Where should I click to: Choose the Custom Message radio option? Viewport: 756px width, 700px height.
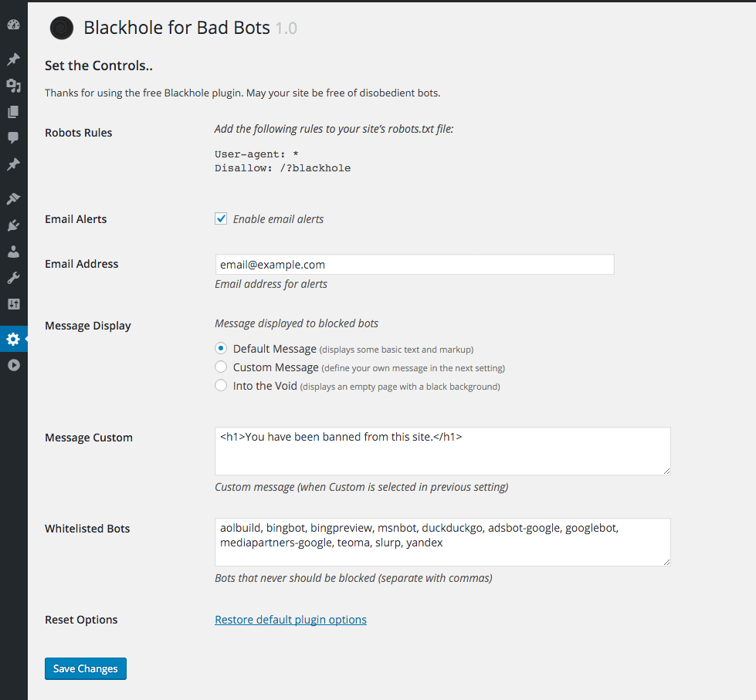[221, 367]
